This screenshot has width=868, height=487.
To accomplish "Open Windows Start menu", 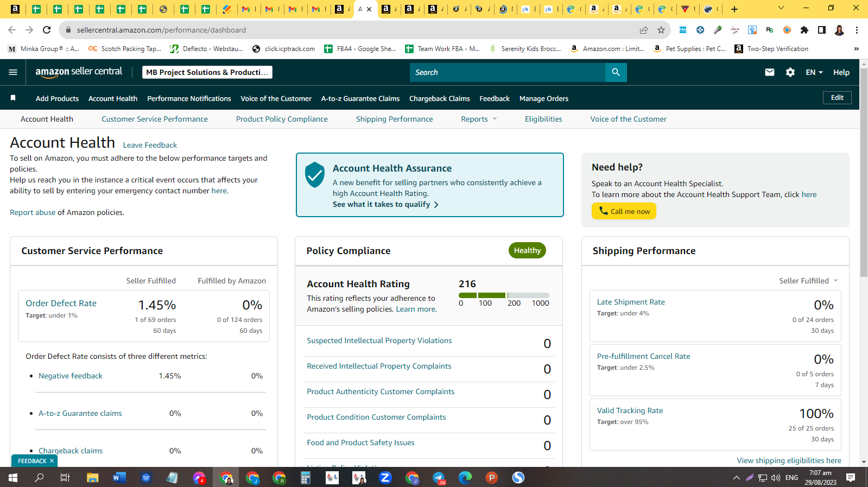I will (x=13, y=478).
